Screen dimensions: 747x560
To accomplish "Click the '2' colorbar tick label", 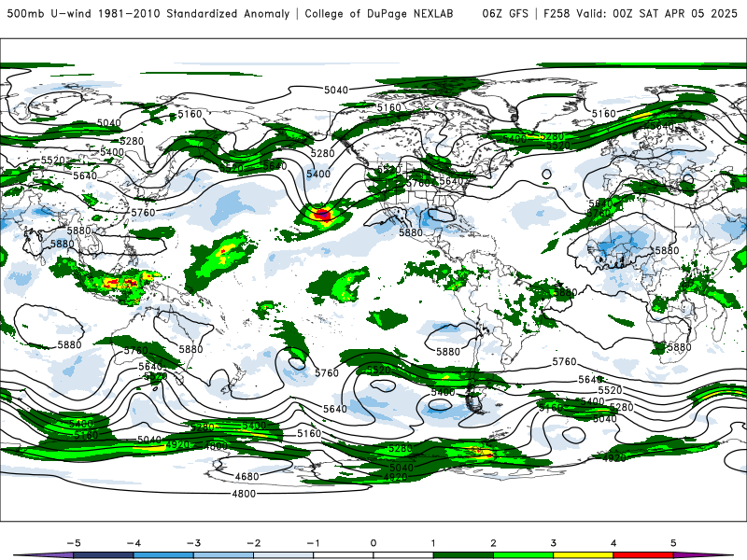I will 494,543.
